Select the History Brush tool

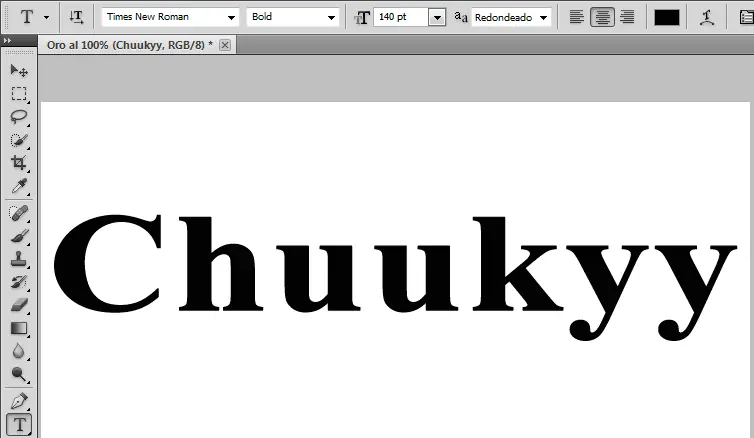pos(19,282)
